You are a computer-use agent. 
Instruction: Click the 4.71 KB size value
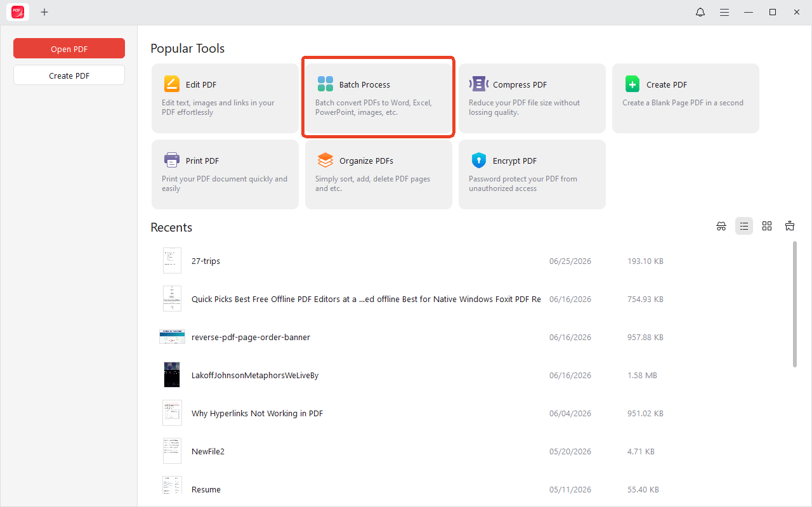641,451
